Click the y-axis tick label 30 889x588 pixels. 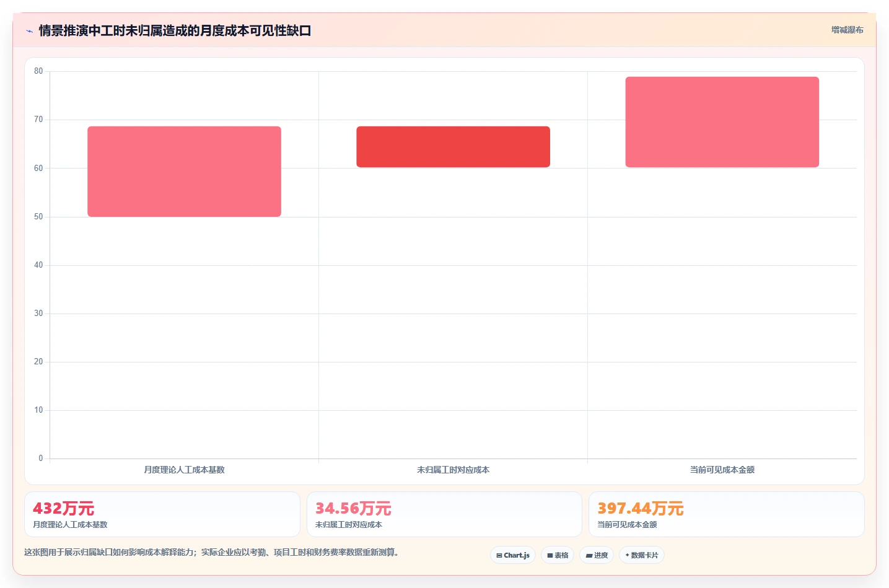tap(38, 313)
